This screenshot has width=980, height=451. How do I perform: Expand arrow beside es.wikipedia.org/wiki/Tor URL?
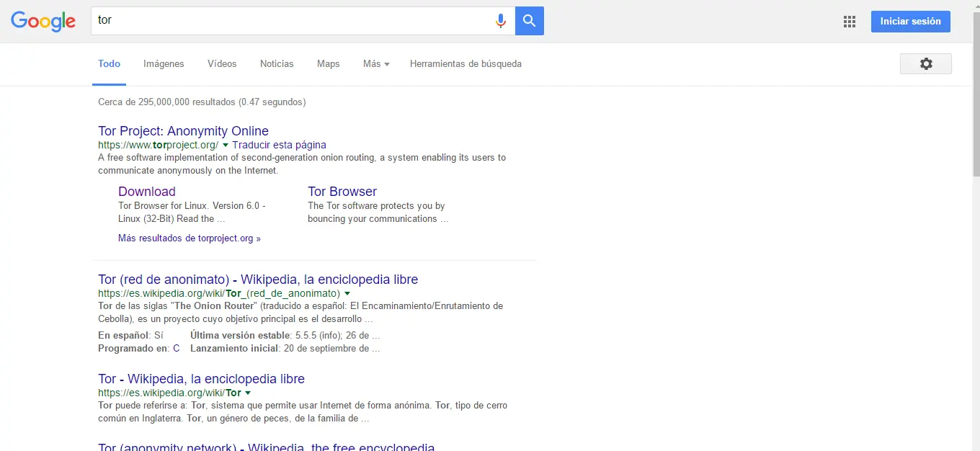point(248,393)
